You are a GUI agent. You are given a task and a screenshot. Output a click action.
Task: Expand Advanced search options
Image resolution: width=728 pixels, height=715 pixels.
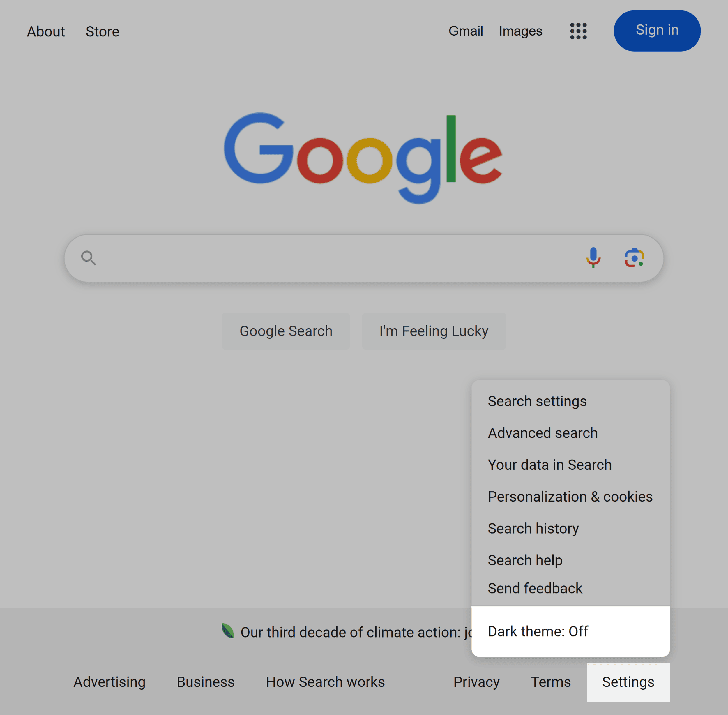click(543, 433)
